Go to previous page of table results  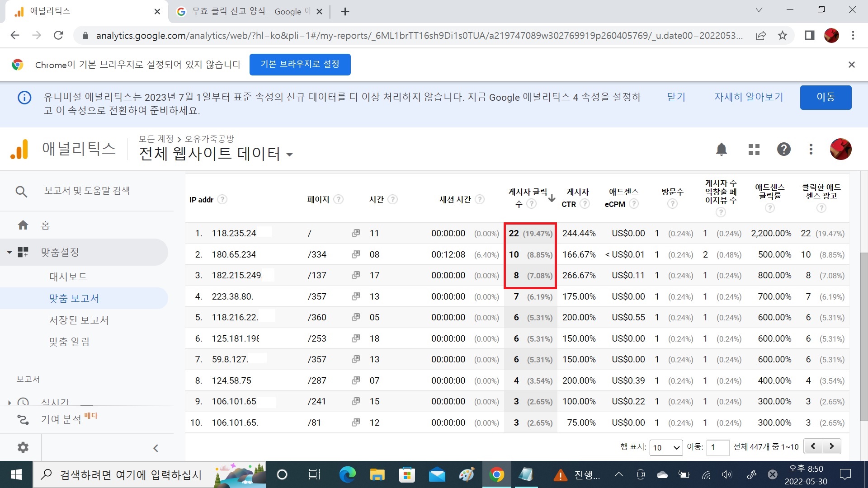(813, 446)
